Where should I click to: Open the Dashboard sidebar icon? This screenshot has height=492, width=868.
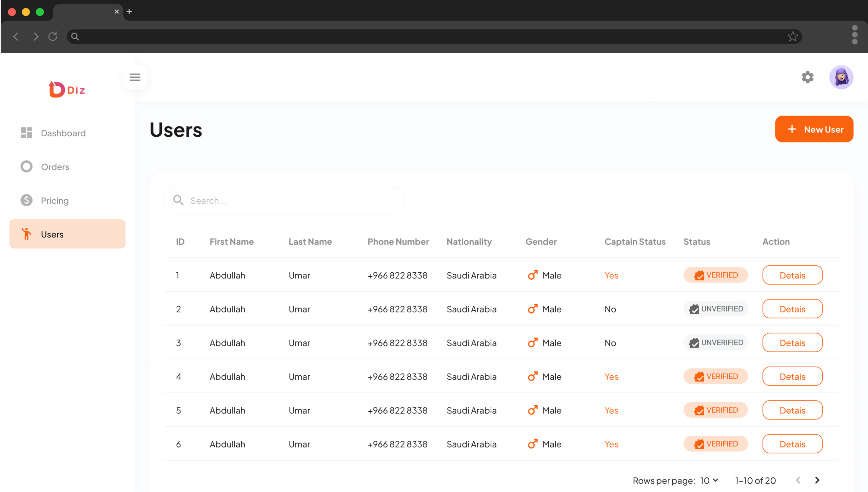tap(26, 133)
